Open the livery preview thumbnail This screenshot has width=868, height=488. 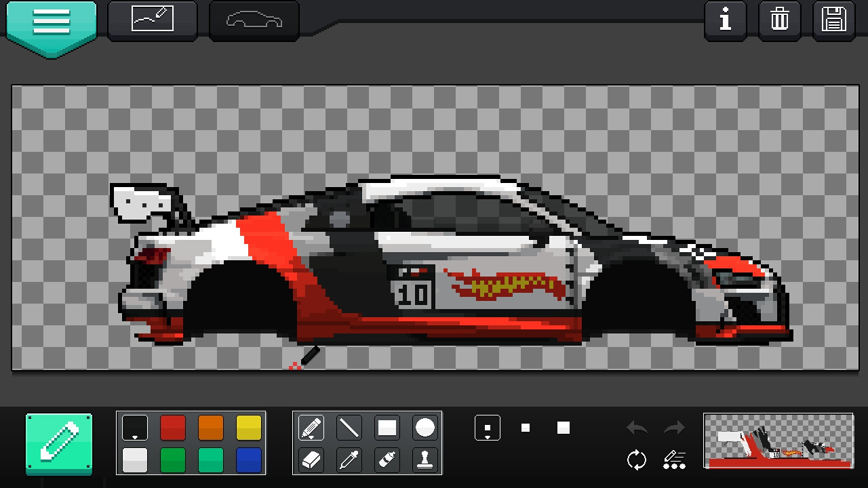coord(778,441)
